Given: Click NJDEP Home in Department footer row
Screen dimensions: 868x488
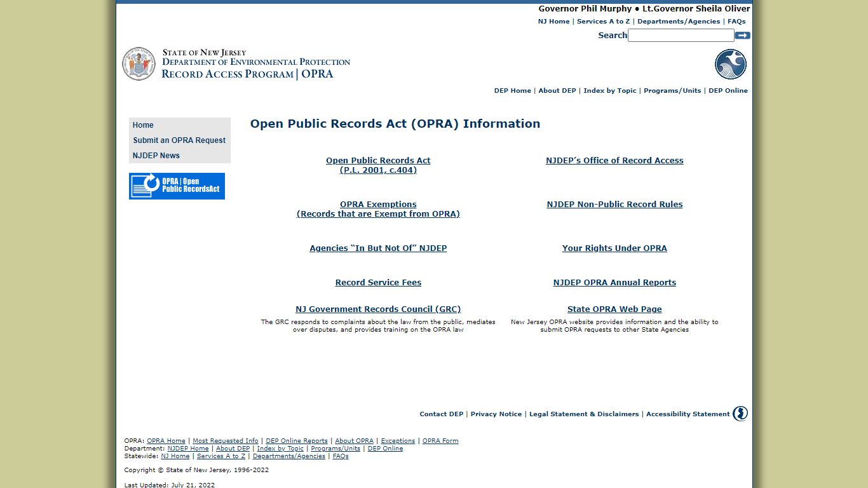Looking at the screenshot, I should [188, 449].
